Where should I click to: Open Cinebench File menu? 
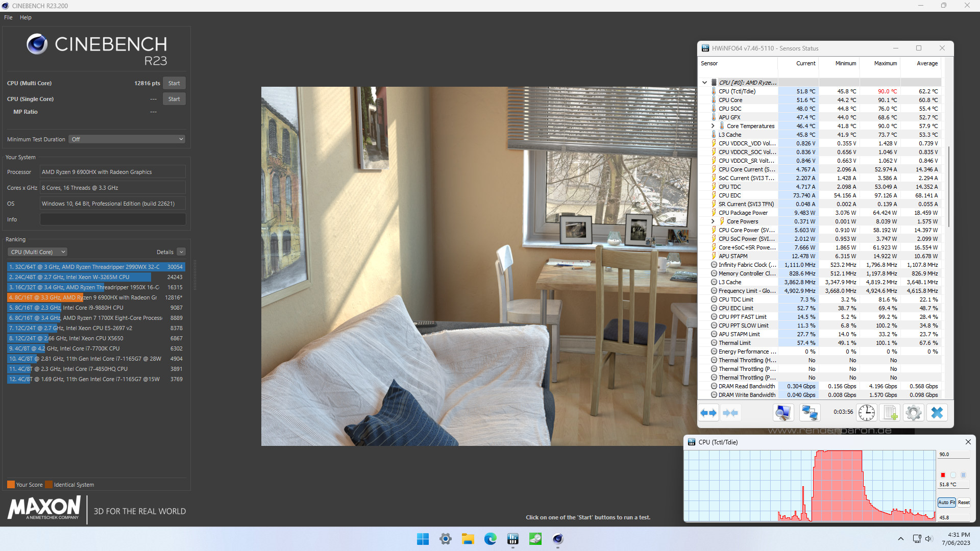[x=8, y=17]
